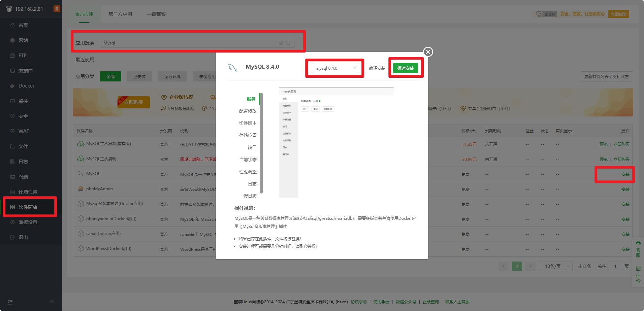Click the next page arrow
This screenshot has width=644, height=311.
(x=530, y=266)
